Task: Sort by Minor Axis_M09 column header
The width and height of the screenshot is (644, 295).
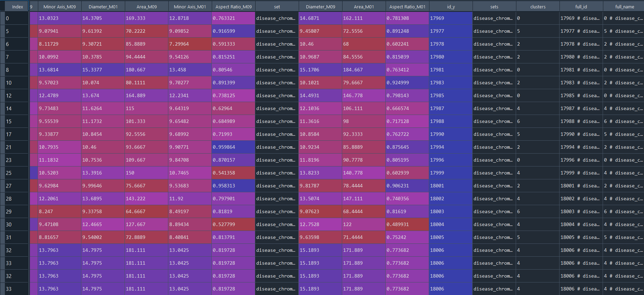Action: click(59, 7)
